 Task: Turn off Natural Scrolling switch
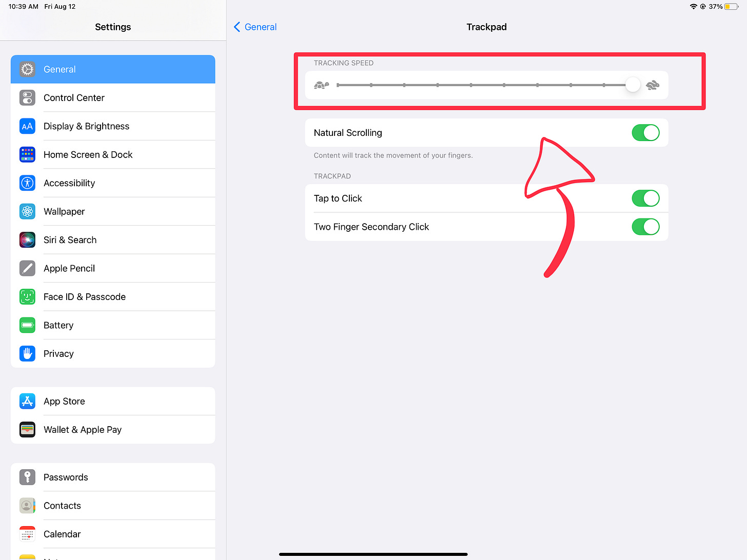pos(645,133)
